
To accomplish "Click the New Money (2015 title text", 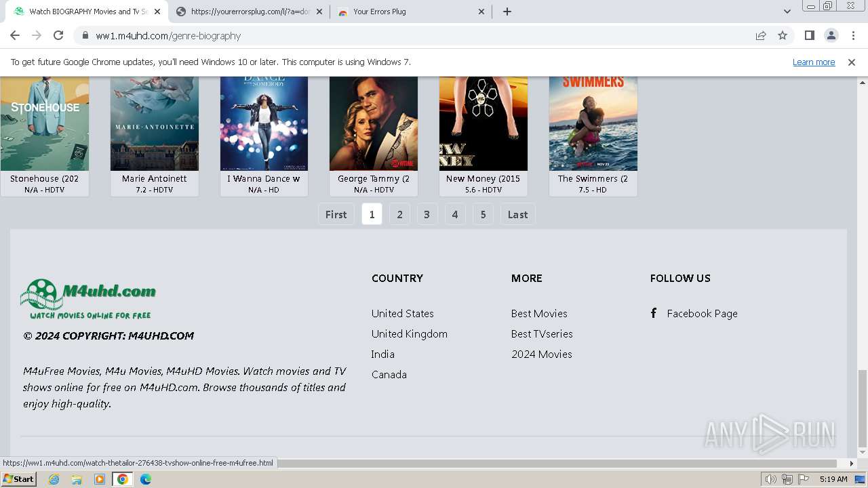I will point(484,179).
